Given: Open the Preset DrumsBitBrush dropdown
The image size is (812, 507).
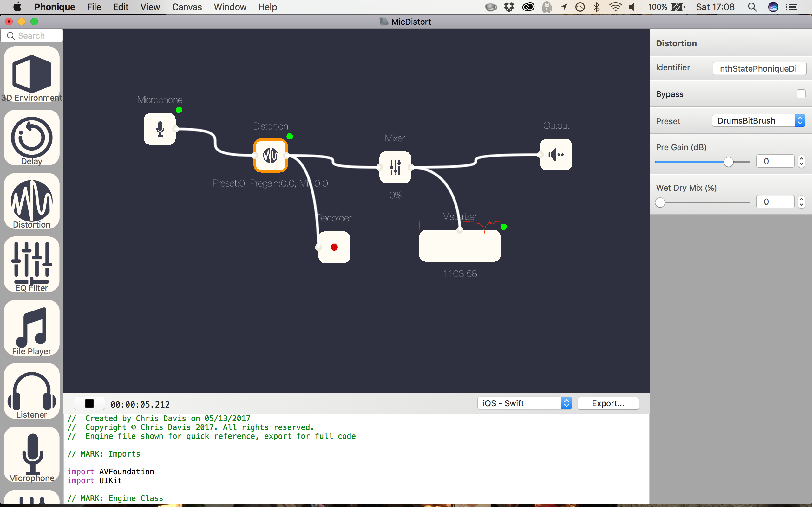Looking at the screenshot, I should click(x=758, y=121).
